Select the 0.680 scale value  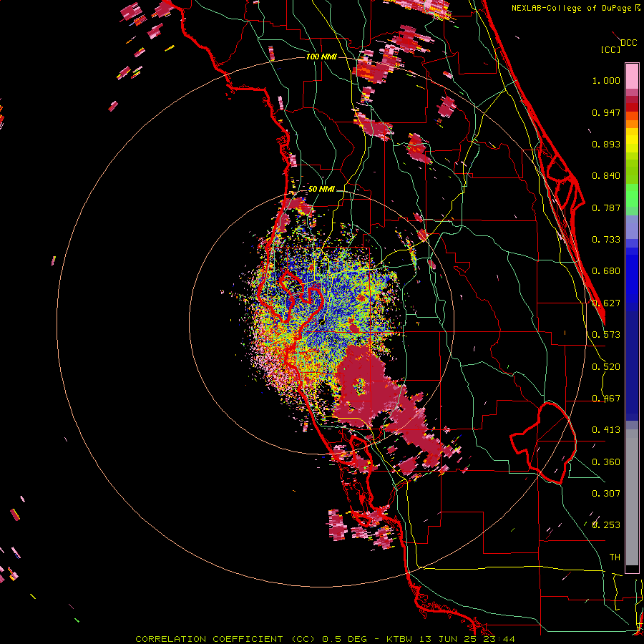click(606, 271)
